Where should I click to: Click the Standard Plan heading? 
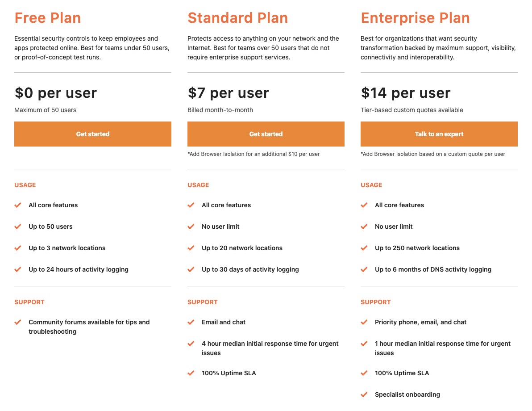237,18
